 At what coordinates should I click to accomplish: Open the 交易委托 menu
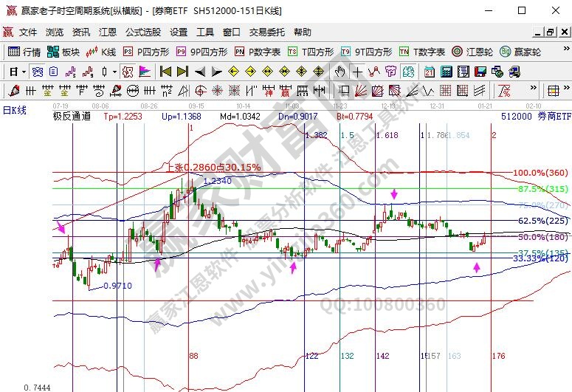point(266,32)
